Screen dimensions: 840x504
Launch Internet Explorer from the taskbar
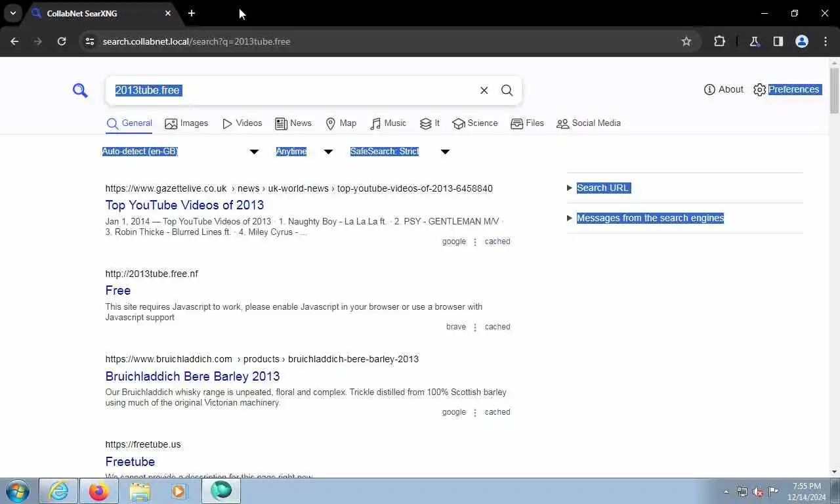58,491
